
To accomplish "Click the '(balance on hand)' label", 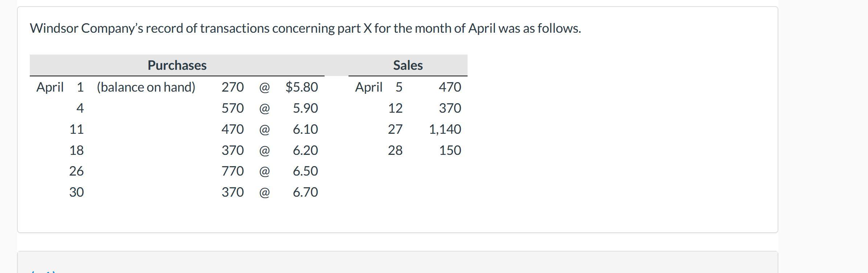I will point(146,87).
